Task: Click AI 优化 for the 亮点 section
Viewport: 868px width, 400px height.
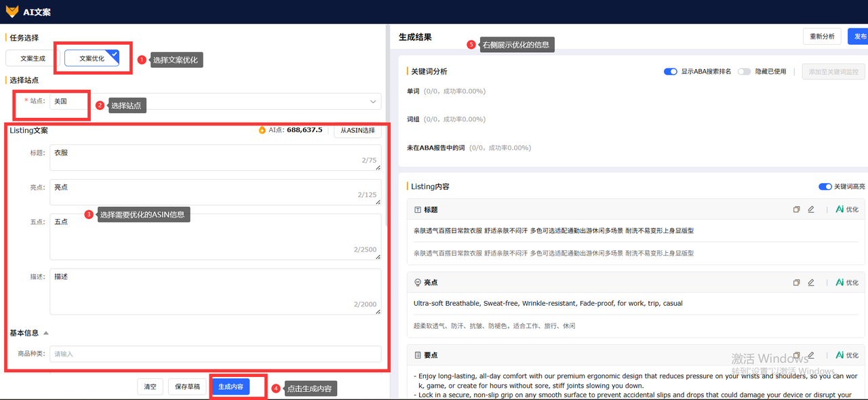Action: click(847, 283)
